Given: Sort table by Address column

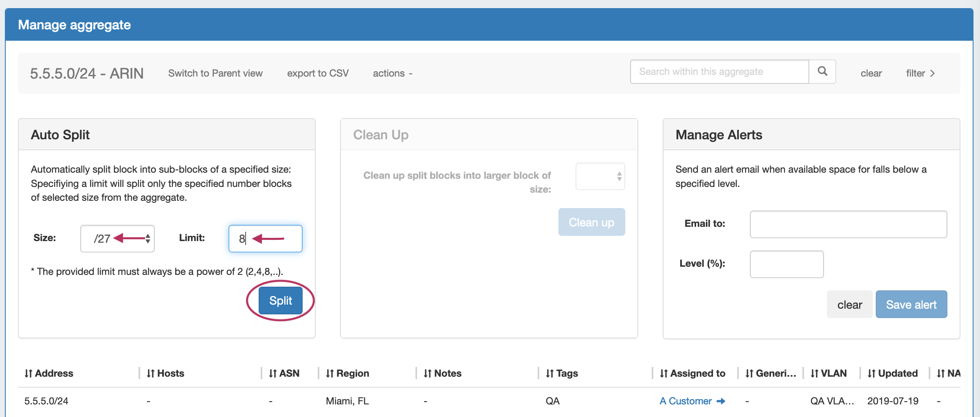Looking at the screenshot, I should (48, 373).
